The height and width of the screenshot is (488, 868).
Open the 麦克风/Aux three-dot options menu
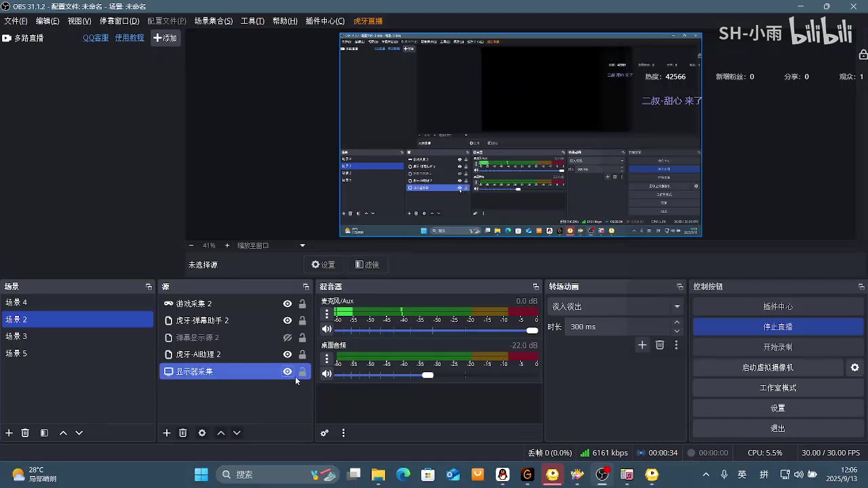point(327,314)
